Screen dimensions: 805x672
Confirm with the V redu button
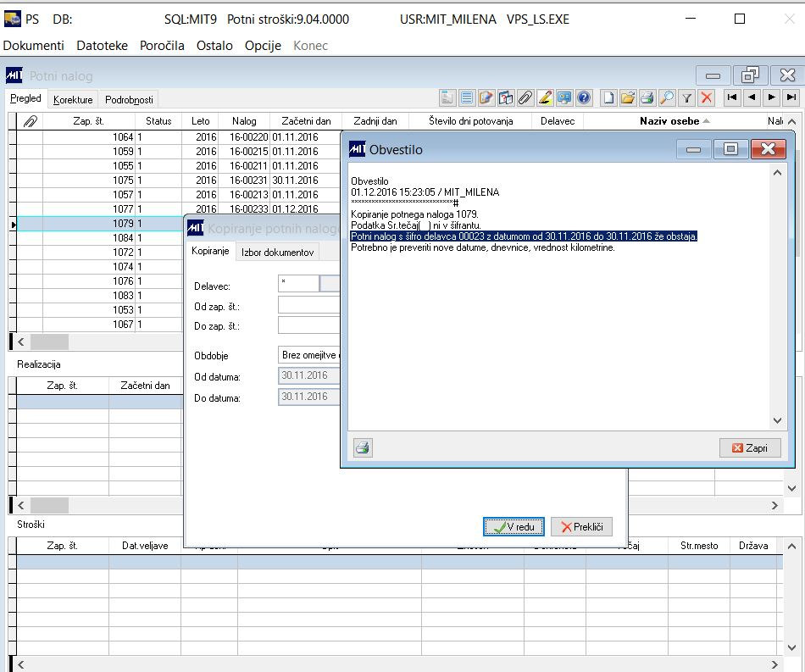[x=514, y=527]
